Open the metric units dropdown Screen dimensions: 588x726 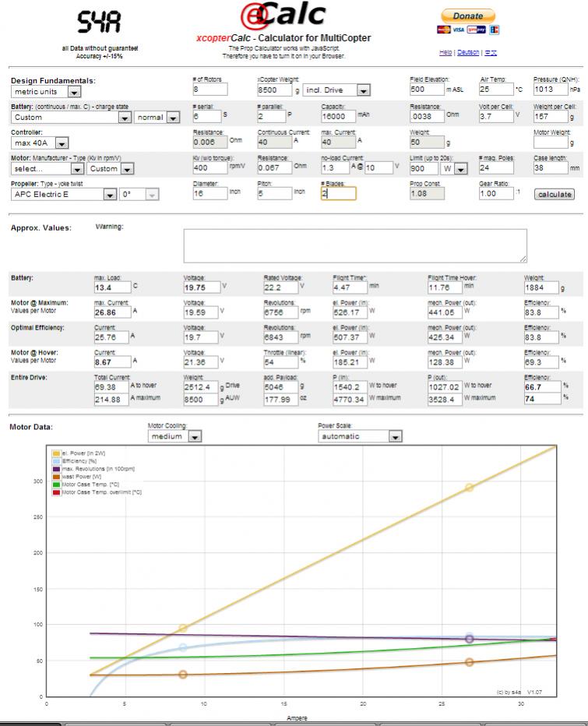46,90
